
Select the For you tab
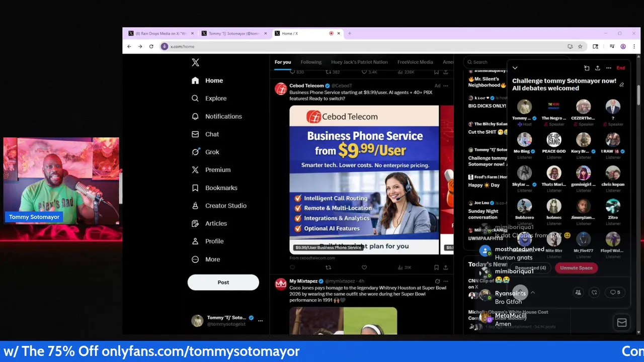coord(283,62)
